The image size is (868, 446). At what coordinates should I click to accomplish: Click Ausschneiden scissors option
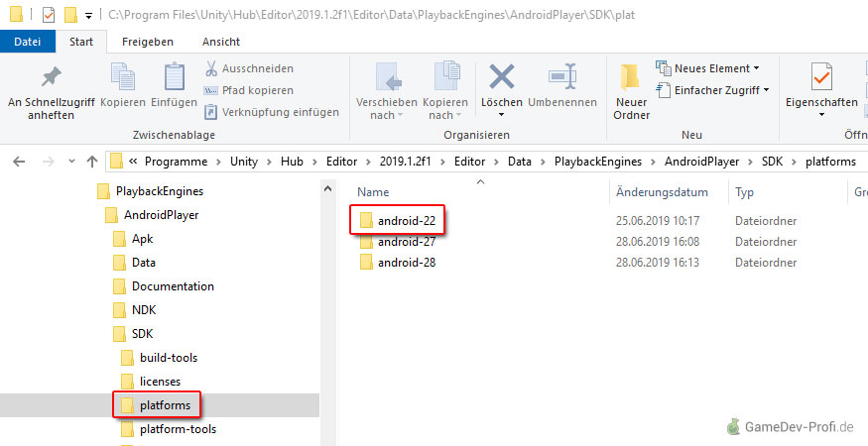click(x=249, y=68)
